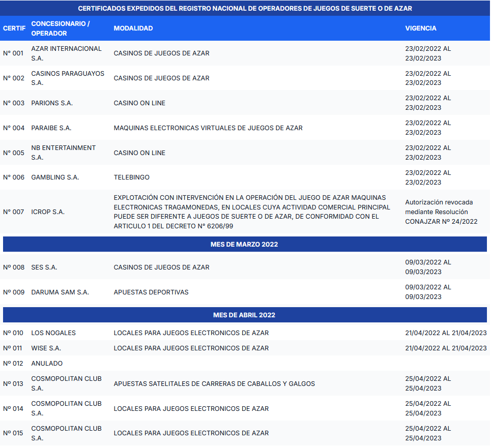Select operator AZAR INTERNACIONAL S.A.

coord(66,53)
